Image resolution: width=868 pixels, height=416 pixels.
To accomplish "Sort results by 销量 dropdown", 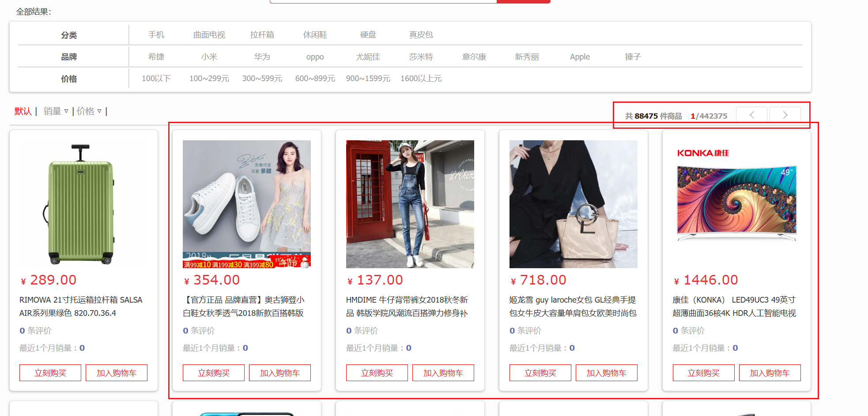I will pos(56,111).
